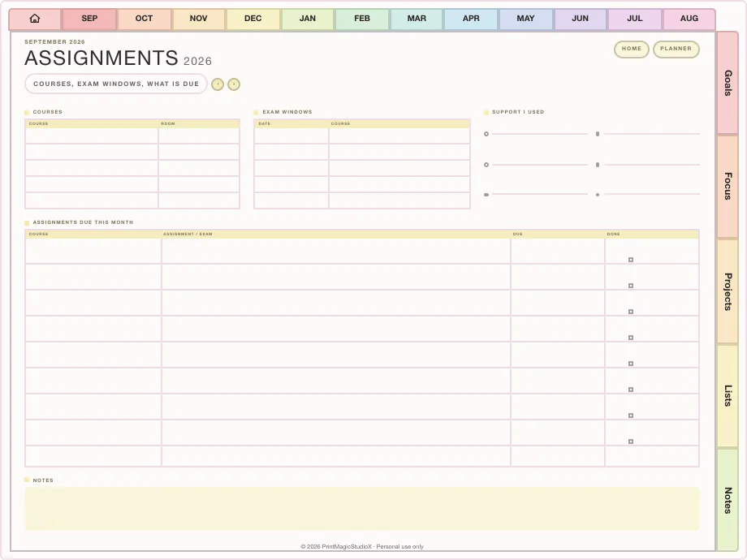Viewport: 747px width, 560px height.
Task: Open the MAY month tab
Action: (525, 19)
